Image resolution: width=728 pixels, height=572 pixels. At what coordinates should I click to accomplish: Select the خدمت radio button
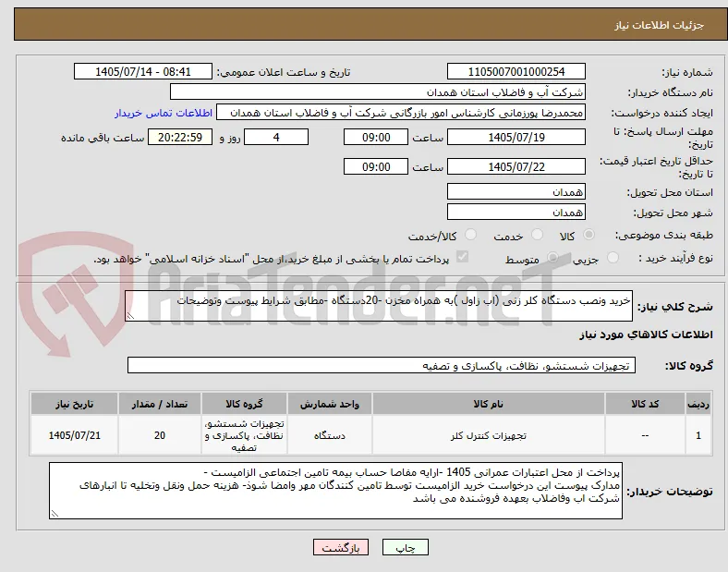point(537,235)
